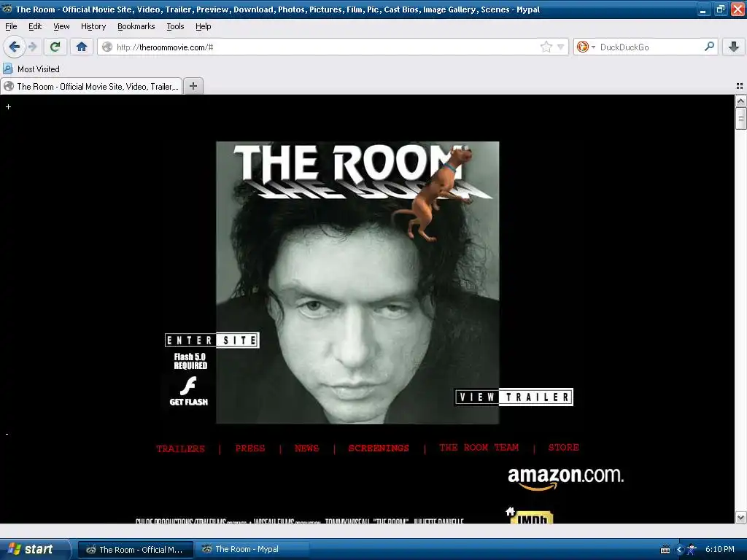Open the STORE link
Image resolution: width=747 pixels, height=560 pixels.
564,447
